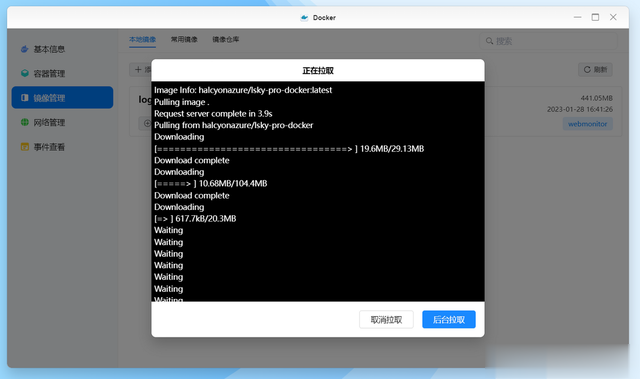640x379 pixels.
Task: Close the Docker window
Action: tap(613, 17)
